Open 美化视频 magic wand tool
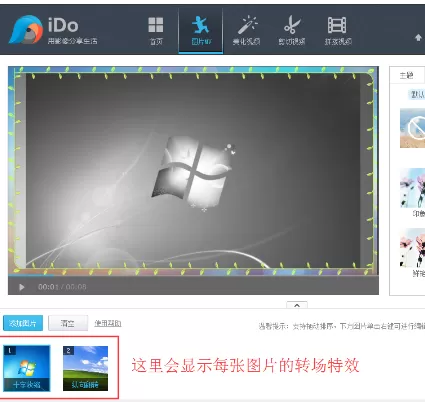Image resolution: width=425 pixels, height=402 pixels. pyautogui.click(x=246, y=30)
